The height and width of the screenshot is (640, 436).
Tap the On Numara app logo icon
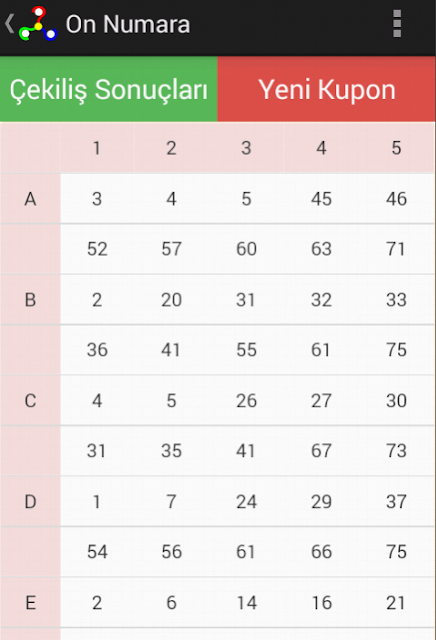pyautogui.click(x=38, y=24)
